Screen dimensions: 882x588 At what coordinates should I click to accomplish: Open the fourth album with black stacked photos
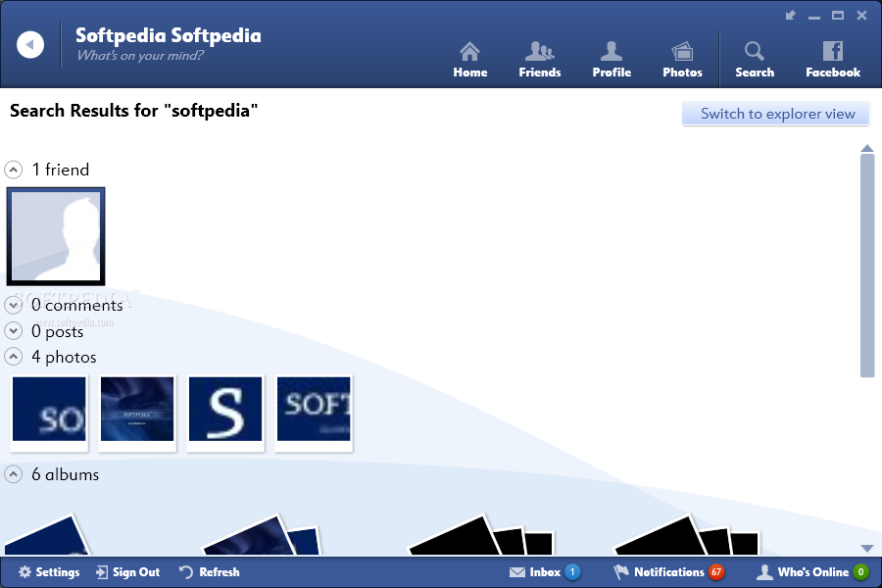[686, 534]
